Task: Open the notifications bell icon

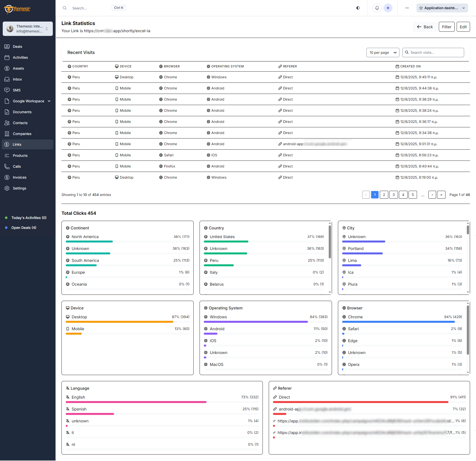Action: point(377,8)
